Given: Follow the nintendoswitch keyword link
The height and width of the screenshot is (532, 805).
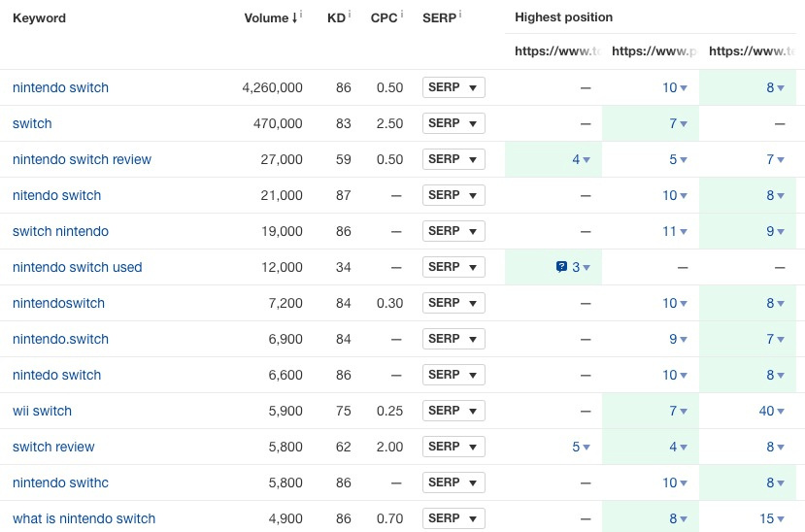Looking at the screenshot, I should click(58, 303).
